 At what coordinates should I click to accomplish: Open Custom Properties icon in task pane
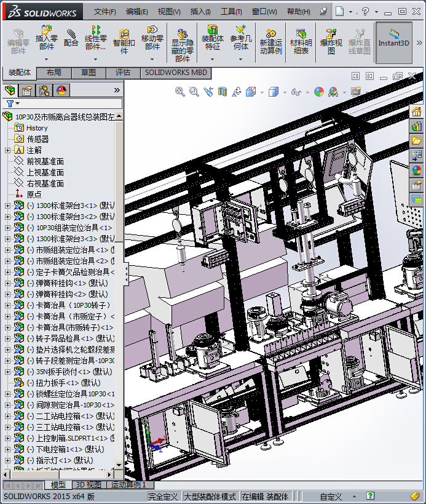pyautogui.click(x=416, y=185)
